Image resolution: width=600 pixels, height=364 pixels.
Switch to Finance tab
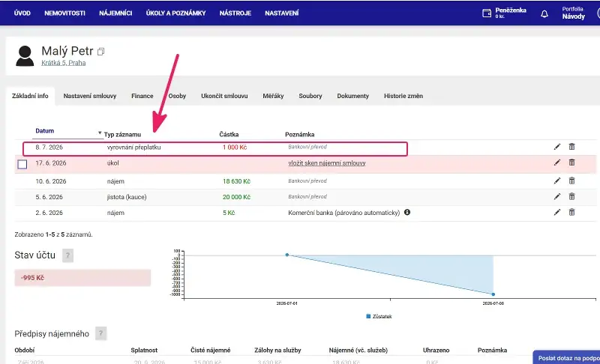(x=142, y=96)
